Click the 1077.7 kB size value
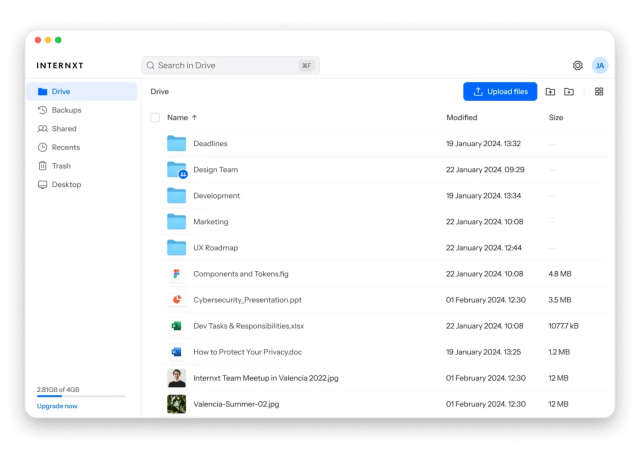This screenshot has height=451, width=640. (564, 326)
